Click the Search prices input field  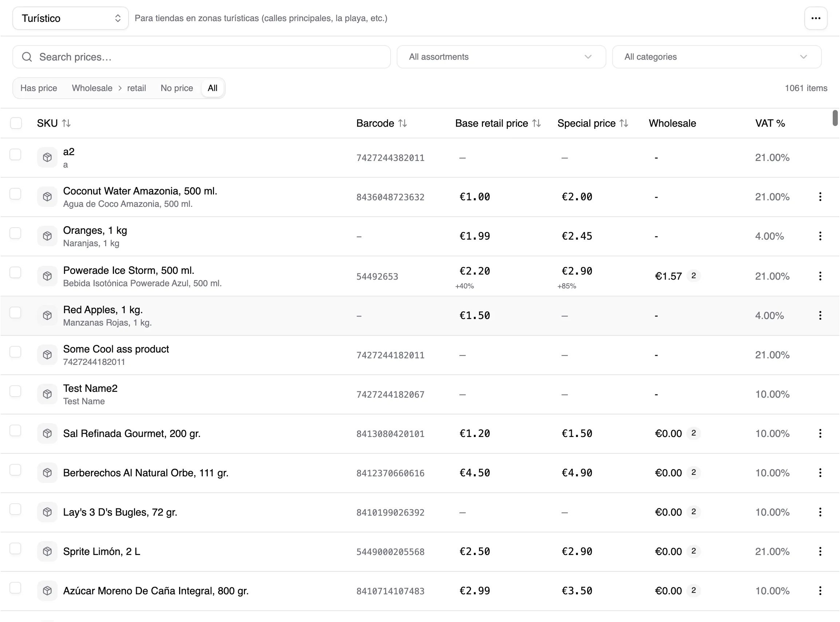(x=202, y=57)
